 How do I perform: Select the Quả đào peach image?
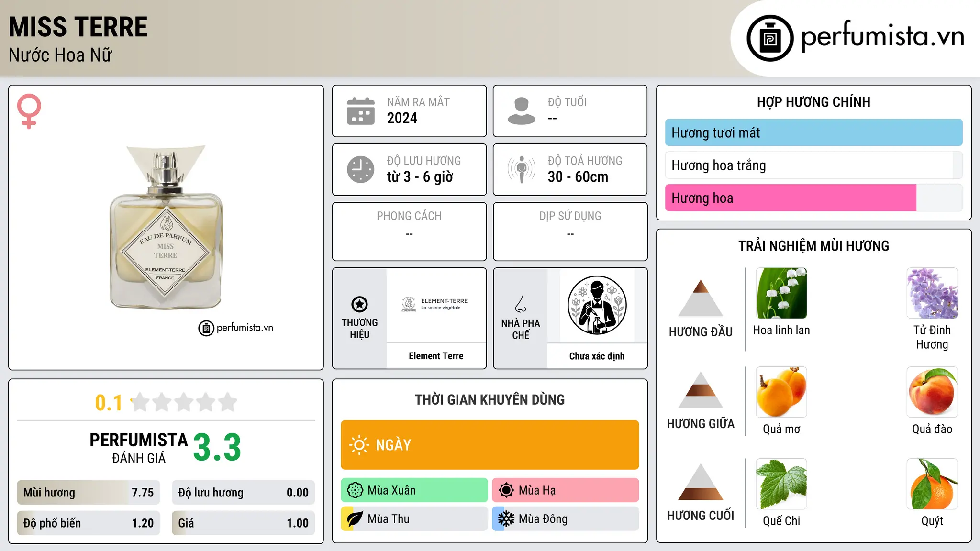(x=932, y=392)
